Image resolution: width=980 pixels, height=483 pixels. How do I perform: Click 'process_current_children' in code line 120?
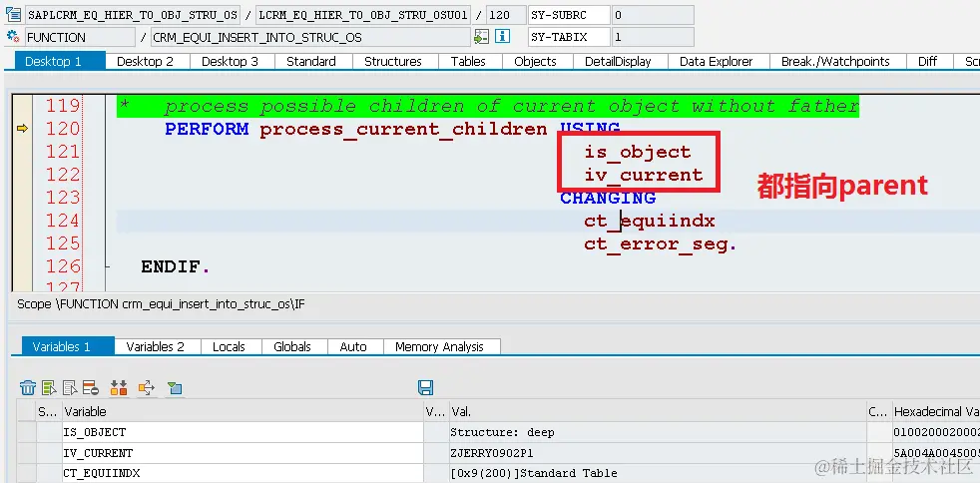coord(403,130)
